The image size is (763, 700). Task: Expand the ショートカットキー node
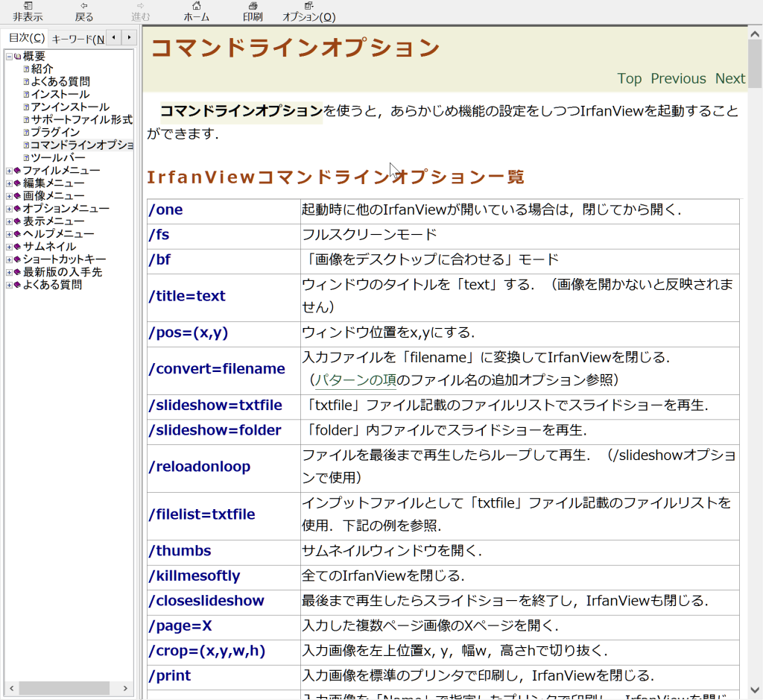pyautogui.click(x=9, y=259)
